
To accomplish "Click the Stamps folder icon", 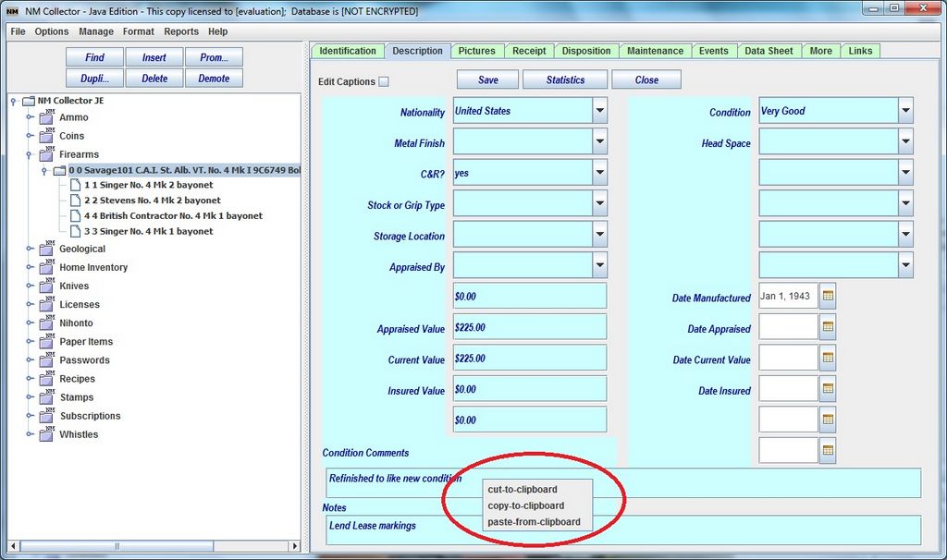I will 46,397.
